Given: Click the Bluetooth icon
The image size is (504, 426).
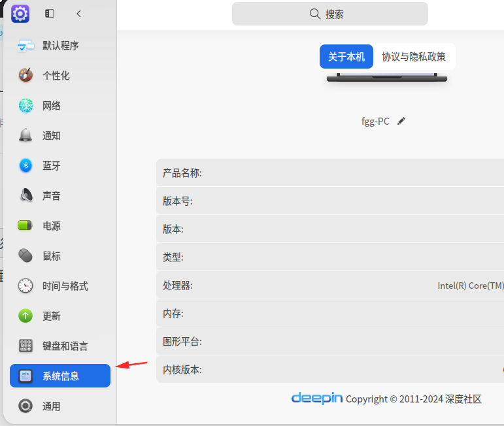Looking at the screenshot, I should click(25, 166).
